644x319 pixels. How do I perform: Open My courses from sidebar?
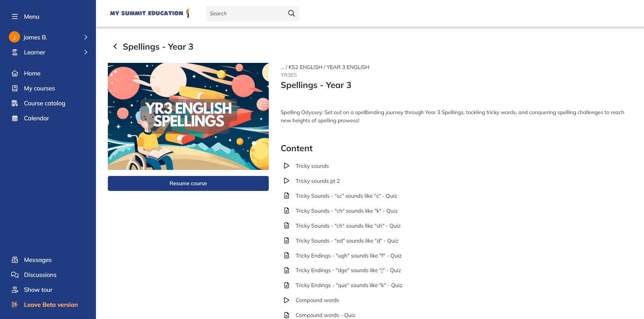point(39,88)
